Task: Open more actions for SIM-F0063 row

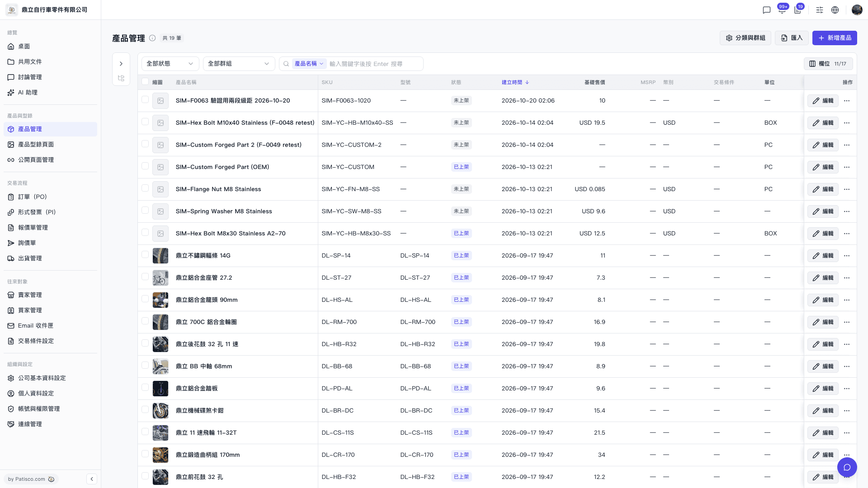Action: pyautogui.click(x=847, y=101)
